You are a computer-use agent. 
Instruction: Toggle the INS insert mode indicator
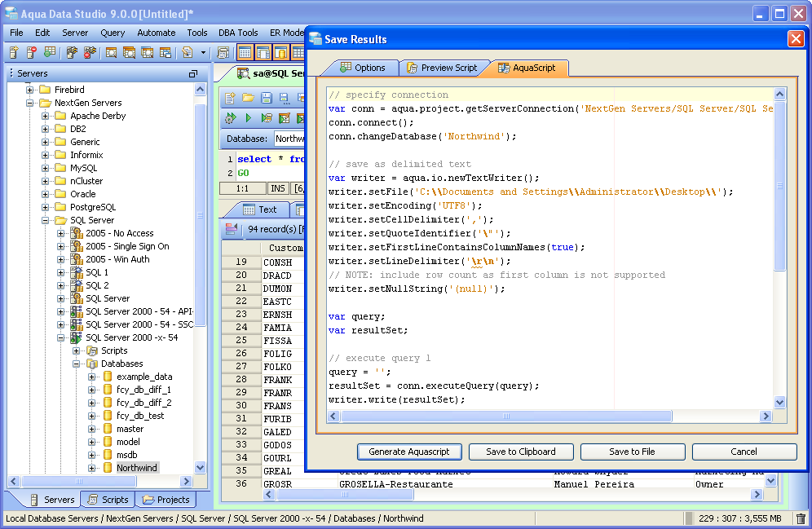pyautogui.click(x=278, y=188)
